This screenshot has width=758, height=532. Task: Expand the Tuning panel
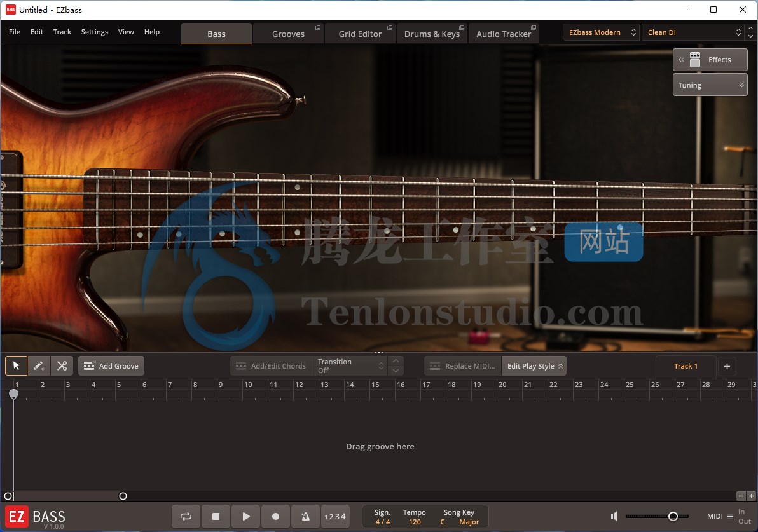(710, 85)
